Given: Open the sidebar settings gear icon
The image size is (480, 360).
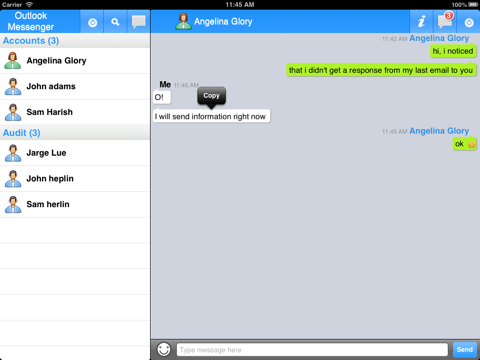Looking at the screenshot, I should [x=92, y=22].
